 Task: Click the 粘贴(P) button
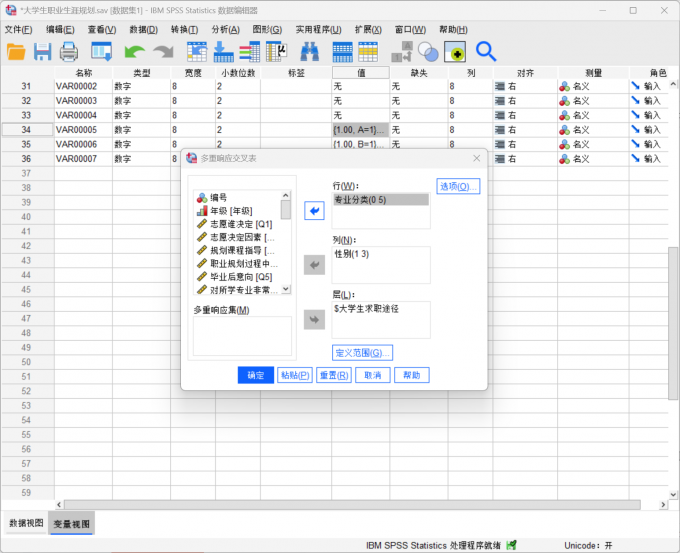[295, 375]
